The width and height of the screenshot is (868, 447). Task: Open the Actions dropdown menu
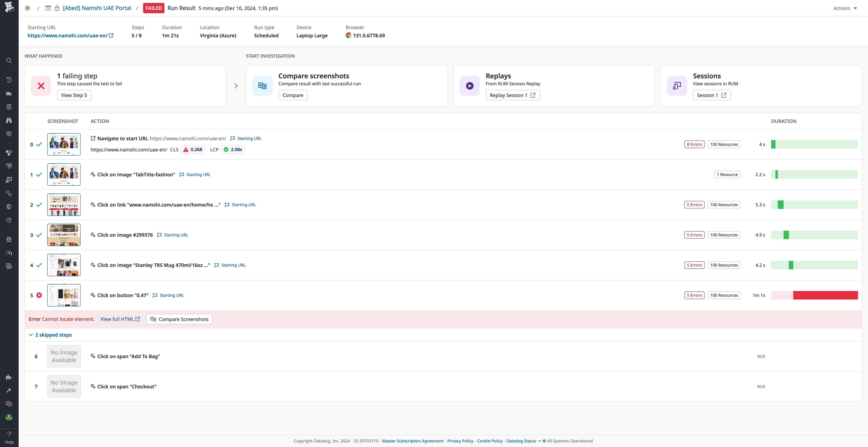845,8
